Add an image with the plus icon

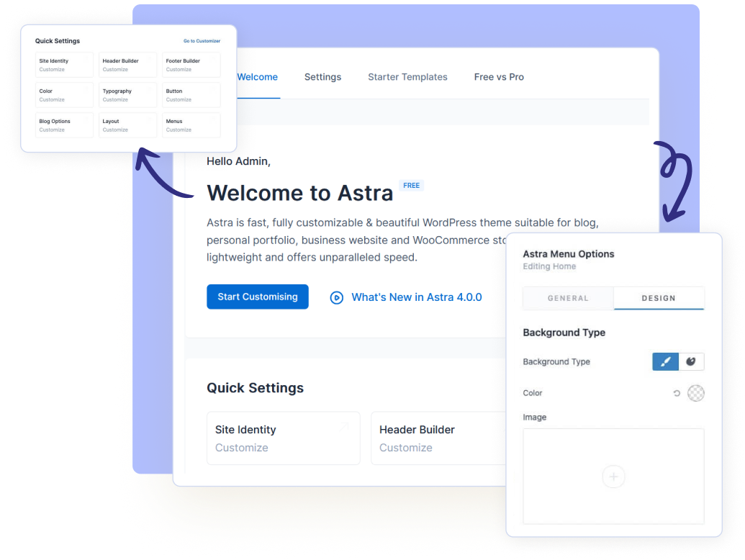click(613, 477)
